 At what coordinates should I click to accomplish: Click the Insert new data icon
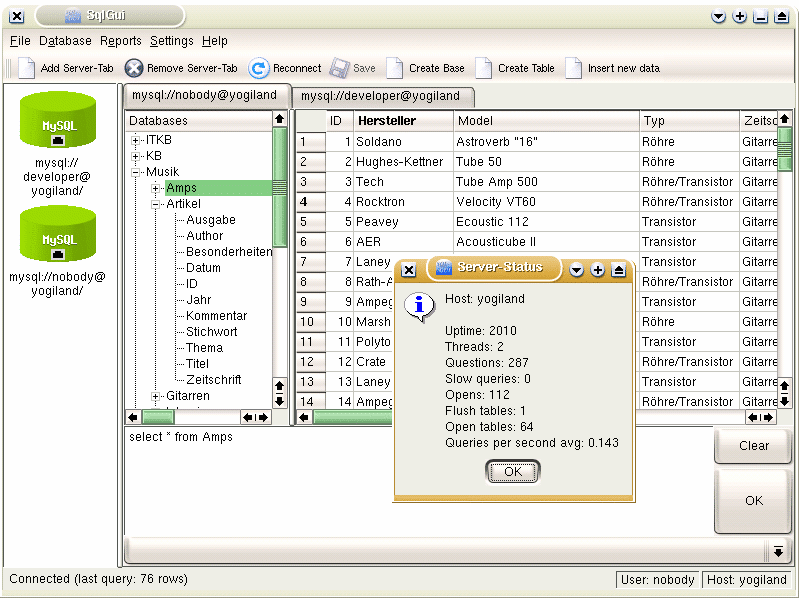573,68
